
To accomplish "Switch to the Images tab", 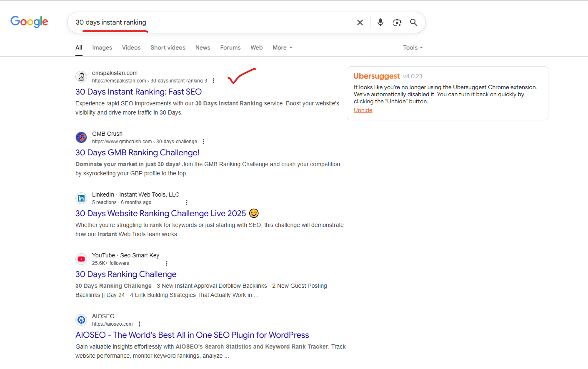I will (x=102, y=47).
